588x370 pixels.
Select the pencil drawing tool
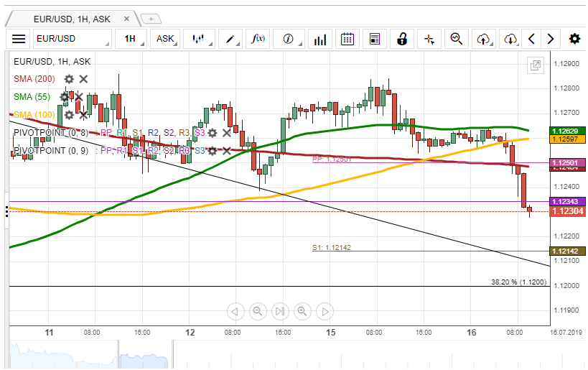point(230,39)
